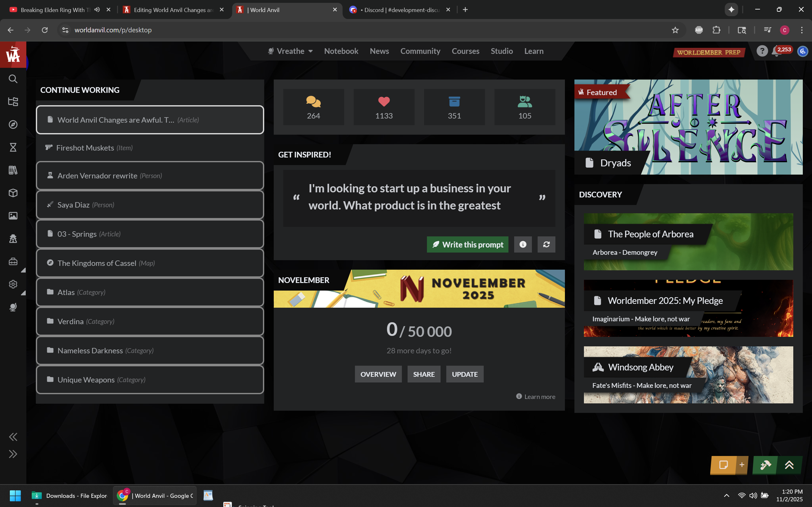The width and height of the screenshot is (812, 507).
Task: Expand the sidebar with double right chevrons
Action: click(13, 454)
